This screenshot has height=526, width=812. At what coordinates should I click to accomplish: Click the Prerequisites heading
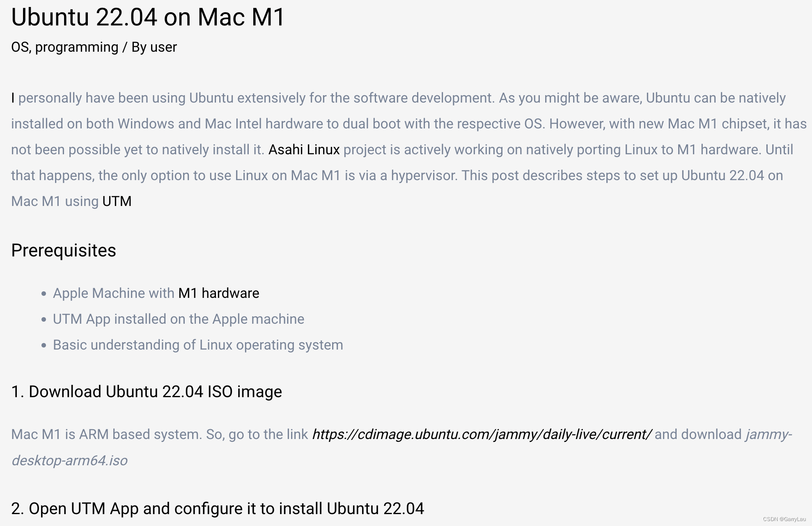coord(64,250)
